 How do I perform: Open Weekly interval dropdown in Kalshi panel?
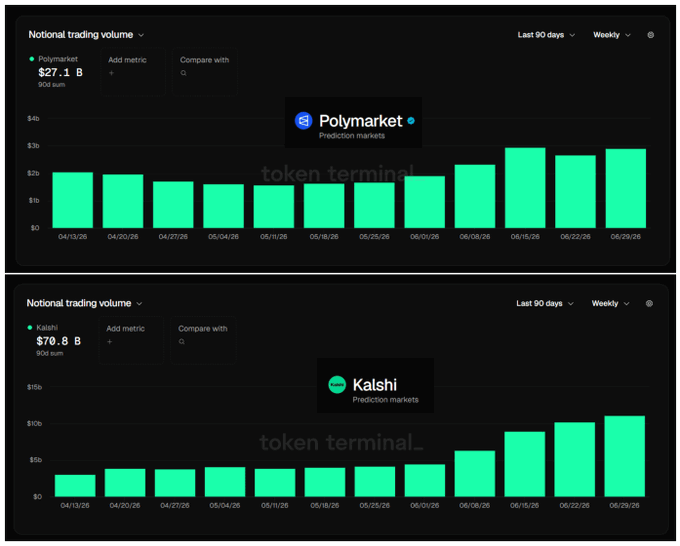point(610,304)
